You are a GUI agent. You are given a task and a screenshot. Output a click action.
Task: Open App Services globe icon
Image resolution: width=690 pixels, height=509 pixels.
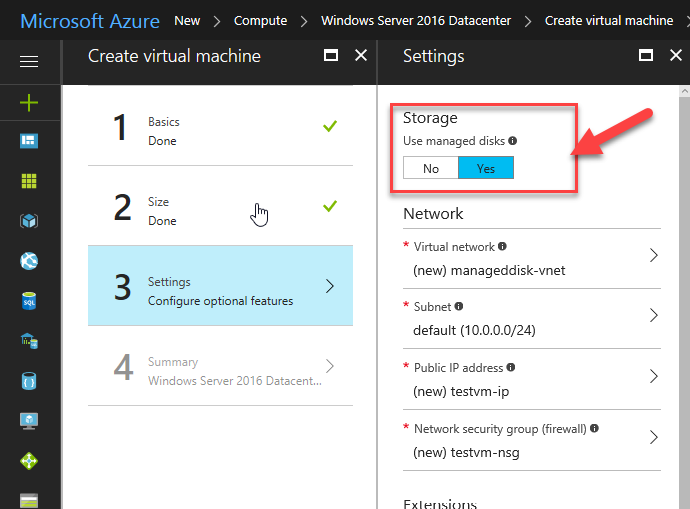click(x=29, y=261)
